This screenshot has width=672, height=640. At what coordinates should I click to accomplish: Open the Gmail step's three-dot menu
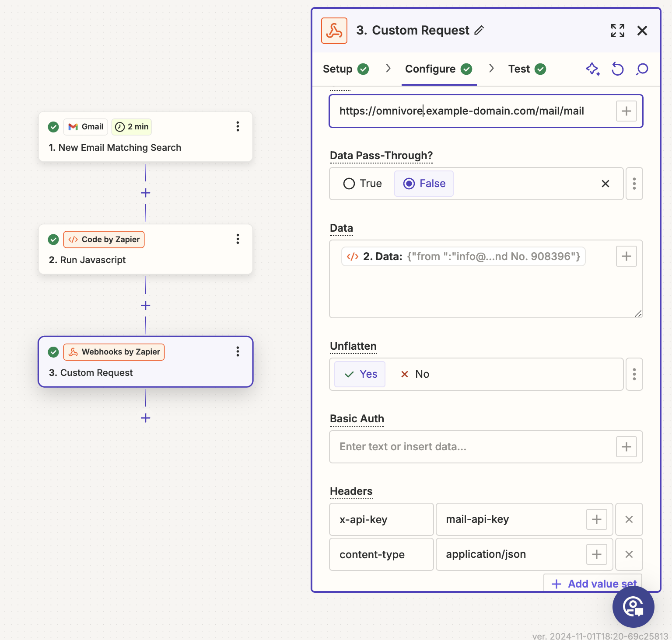238,127
